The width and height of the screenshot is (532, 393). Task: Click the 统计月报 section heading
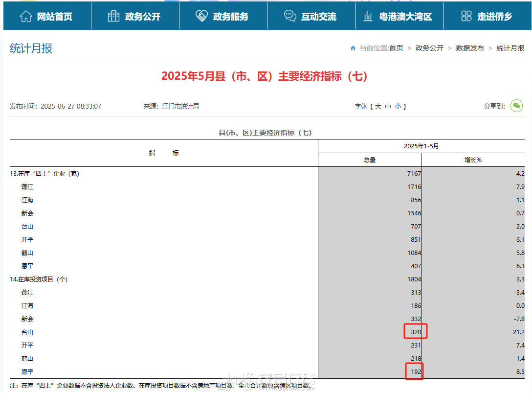[x=31, y=48]
